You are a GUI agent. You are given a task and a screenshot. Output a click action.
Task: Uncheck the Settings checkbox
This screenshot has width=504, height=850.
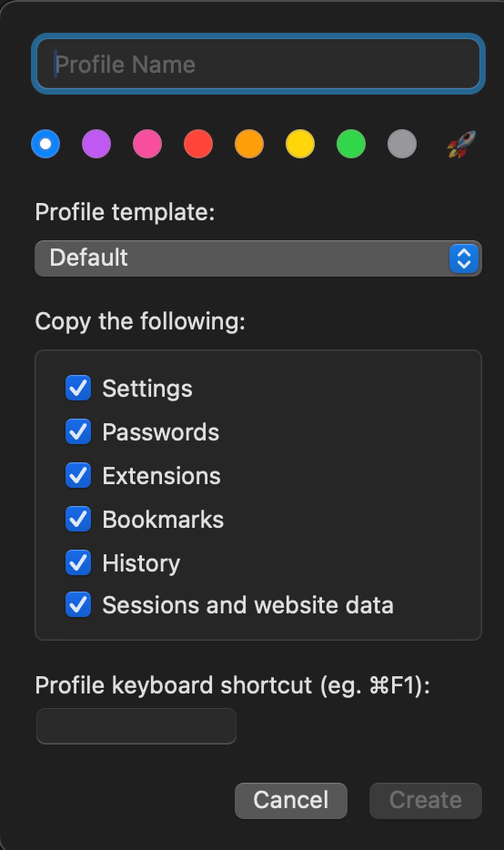pyautogui.click(x=78, y=388)
